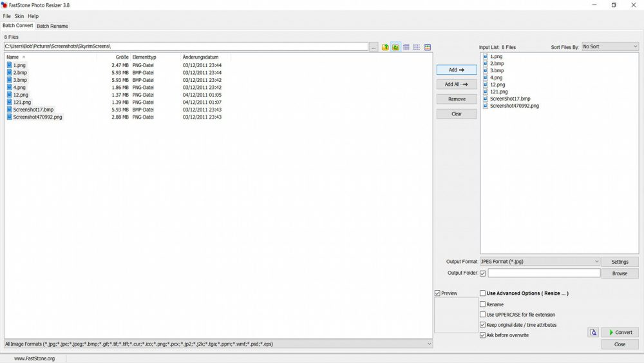The width and height of the screenshot is (644, 363).
Task: Click Browse for output folder
Action: click(620, 273)
